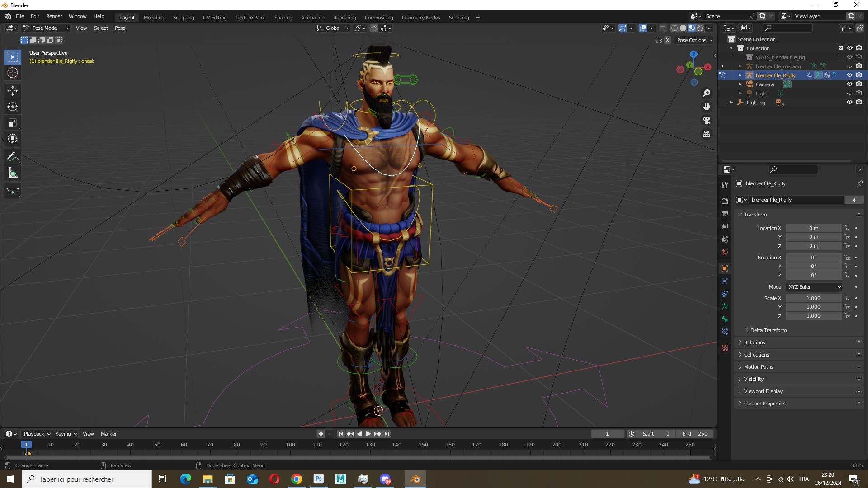
Task: Select the Annotate tool
Action: 13,157
